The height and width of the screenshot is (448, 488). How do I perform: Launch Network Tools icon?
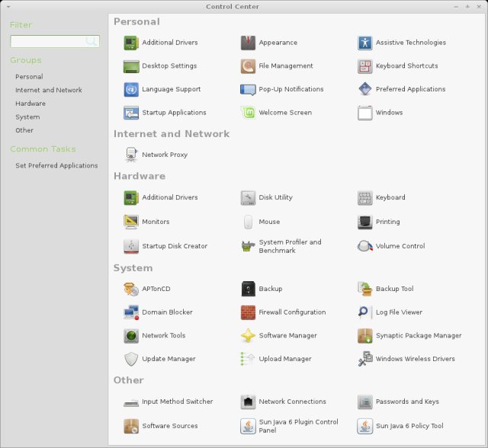[131, 335]
